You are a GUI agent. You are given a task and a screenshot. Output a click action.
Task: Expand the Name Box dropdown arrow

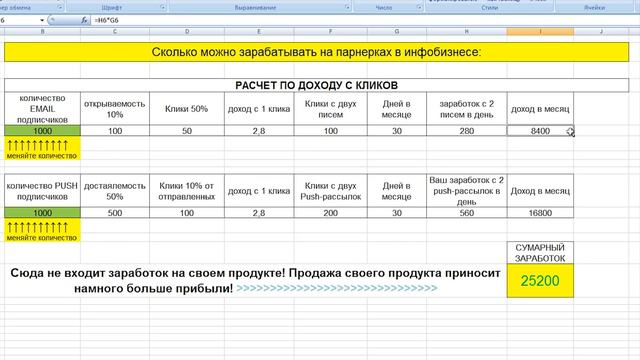point(42,20)
